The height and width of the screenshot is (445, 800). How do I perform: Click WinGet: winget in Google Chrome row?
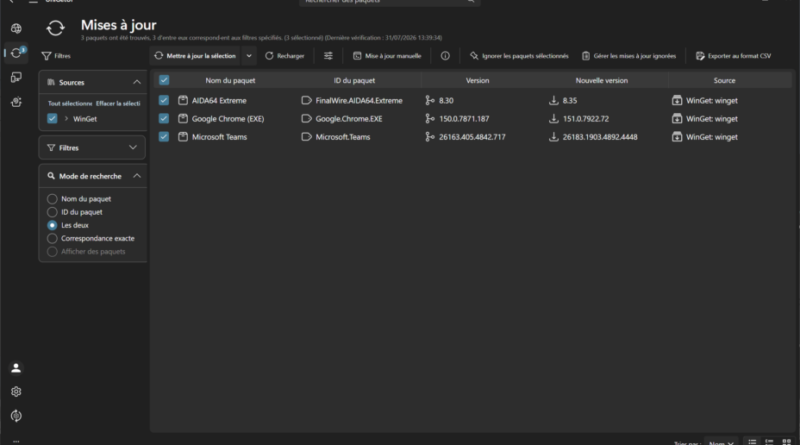point(712,118)
